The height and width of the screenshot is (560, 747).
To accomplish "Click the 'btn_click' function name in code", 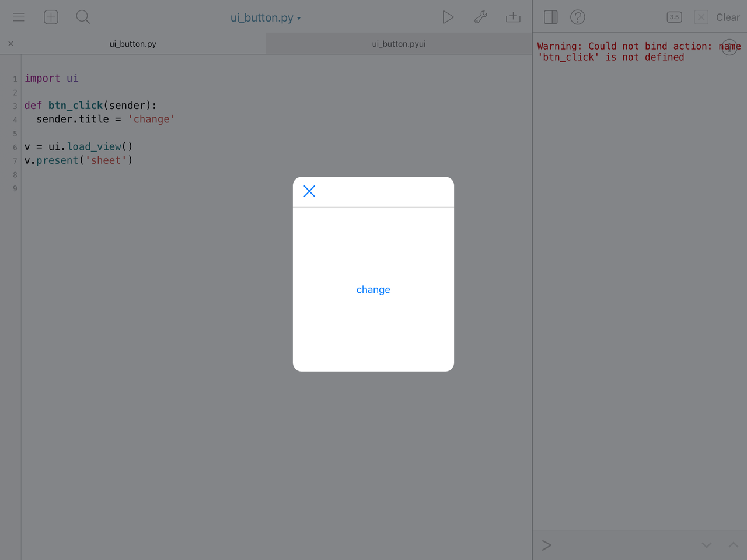I will [x=75, y=106].
